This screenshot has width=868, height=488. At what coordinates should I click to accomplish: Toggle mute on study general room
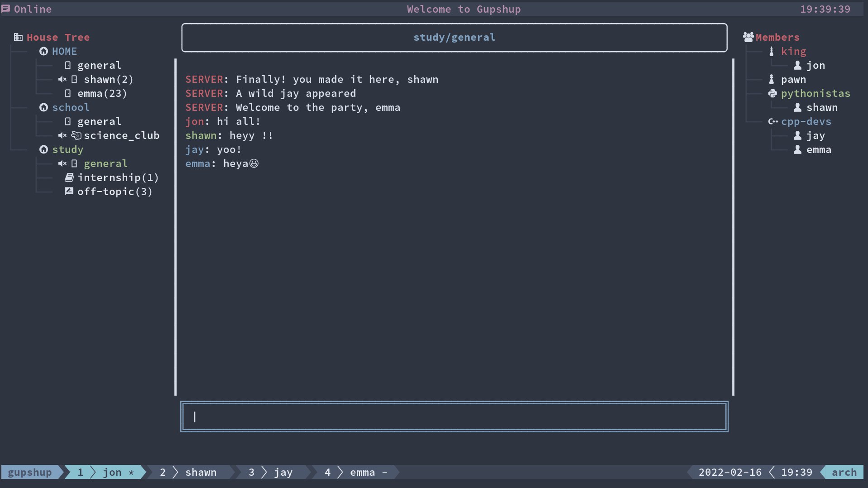click(62, 163)
